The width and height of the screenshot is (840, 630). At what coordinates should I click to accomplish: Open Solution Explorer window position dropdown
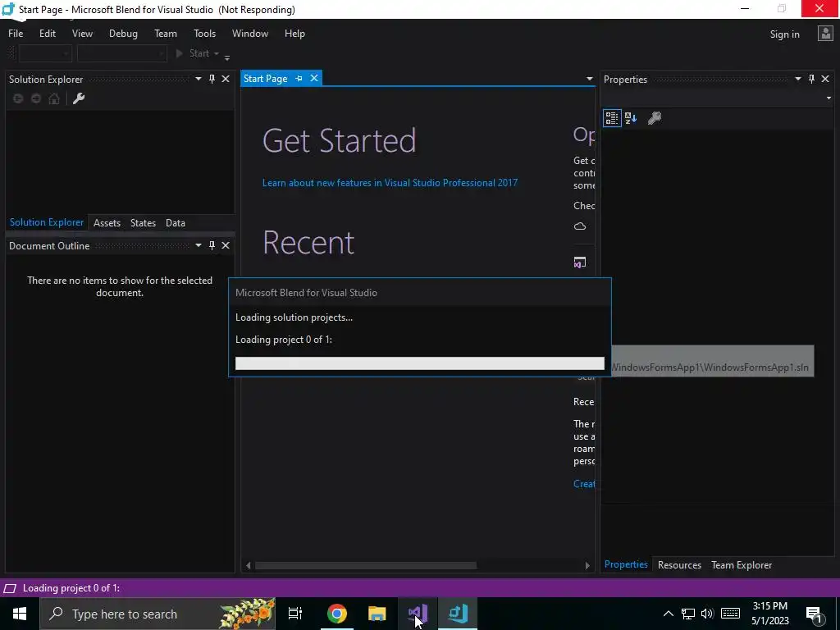pos(199,80)
